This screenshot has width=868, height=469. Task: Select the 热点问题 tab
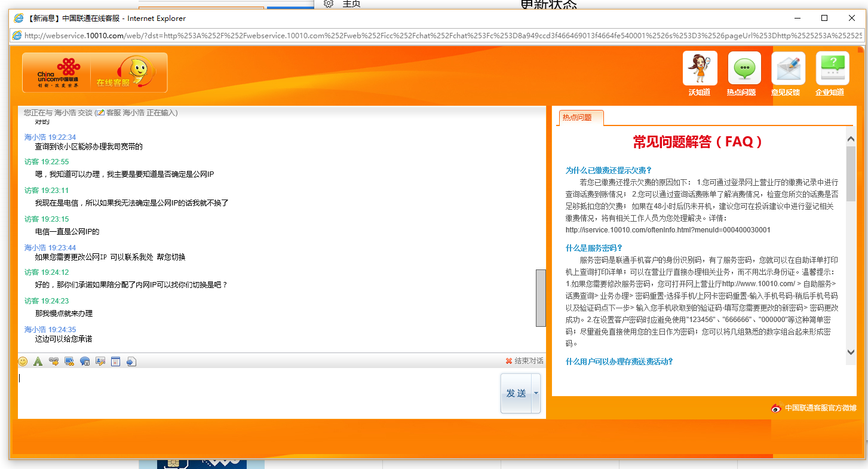[581, 118]
